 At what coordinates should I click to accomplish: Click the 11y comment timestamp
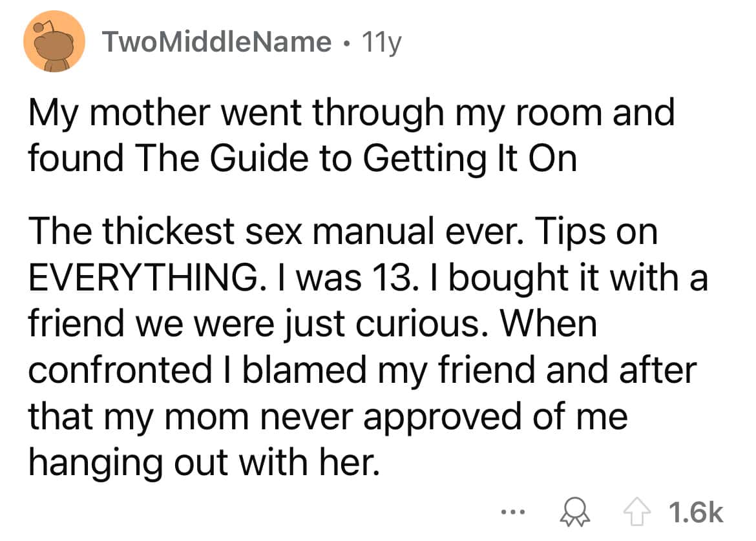coord(383,43)
